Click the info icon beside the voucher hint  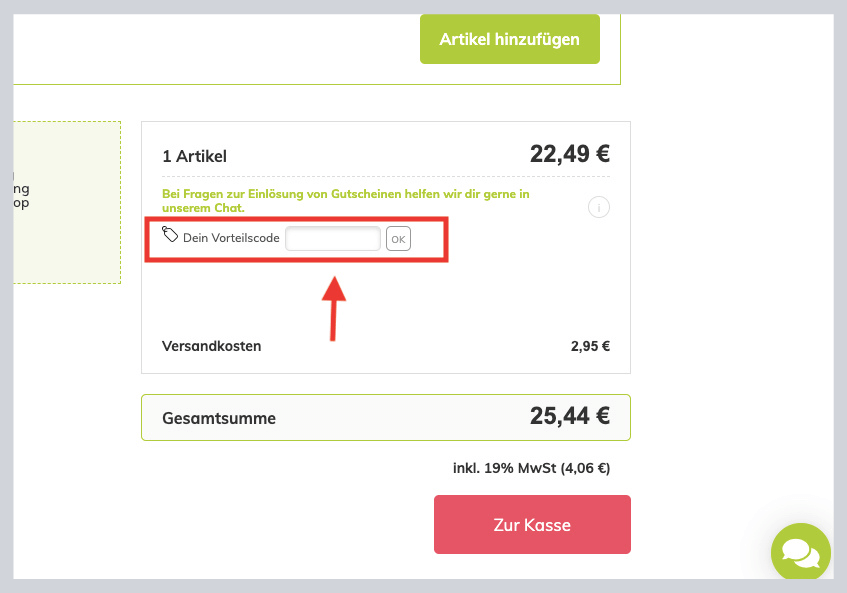pos(598,207)
